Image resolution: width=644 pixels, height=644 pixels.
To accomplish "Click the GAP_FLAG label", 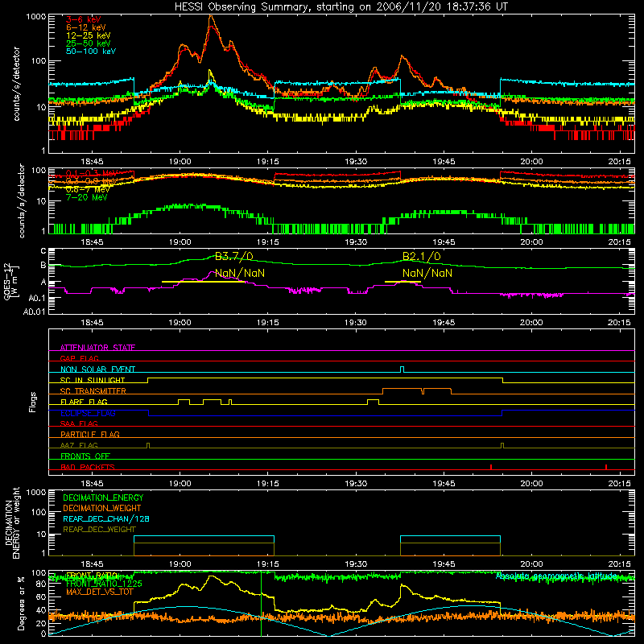I will (x=79, y=358).
